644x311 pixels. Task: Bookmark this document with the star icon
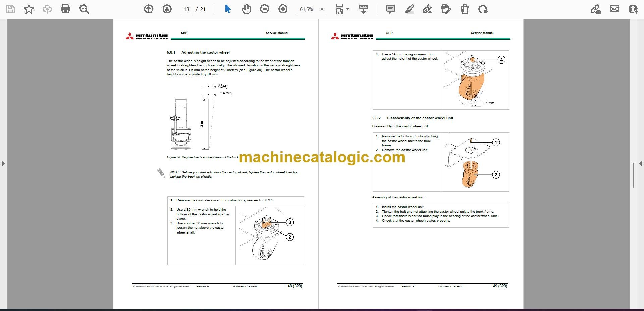click(x=29, y=9)
